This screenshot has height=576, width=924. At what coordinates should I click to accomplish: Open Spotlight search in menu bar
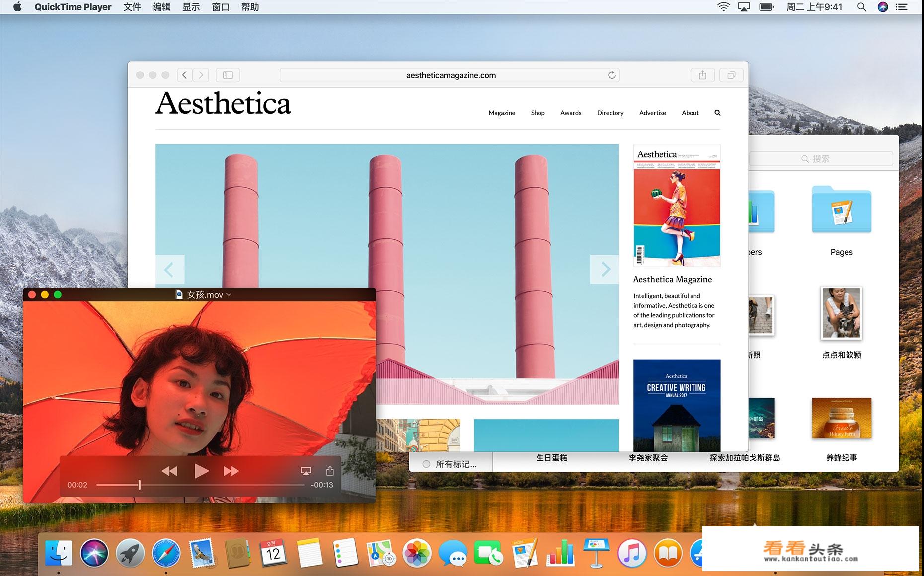click(x=862, y=7)
